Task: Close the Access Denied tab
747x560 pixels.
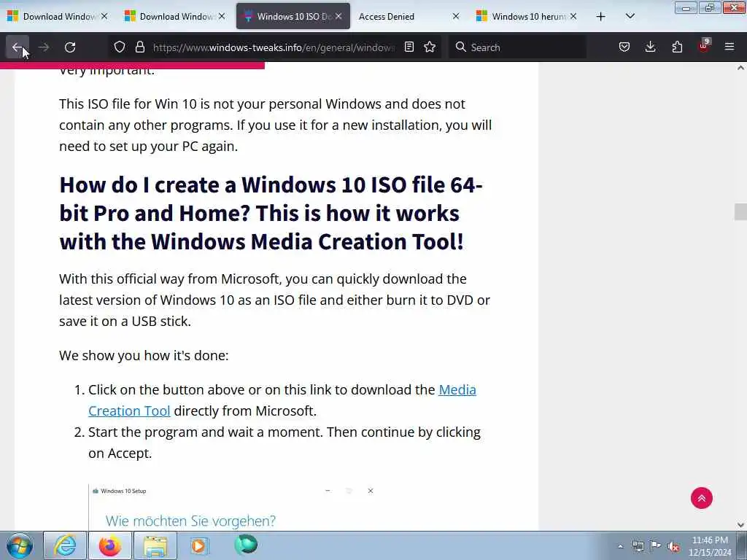Action: tap(456, 16)
